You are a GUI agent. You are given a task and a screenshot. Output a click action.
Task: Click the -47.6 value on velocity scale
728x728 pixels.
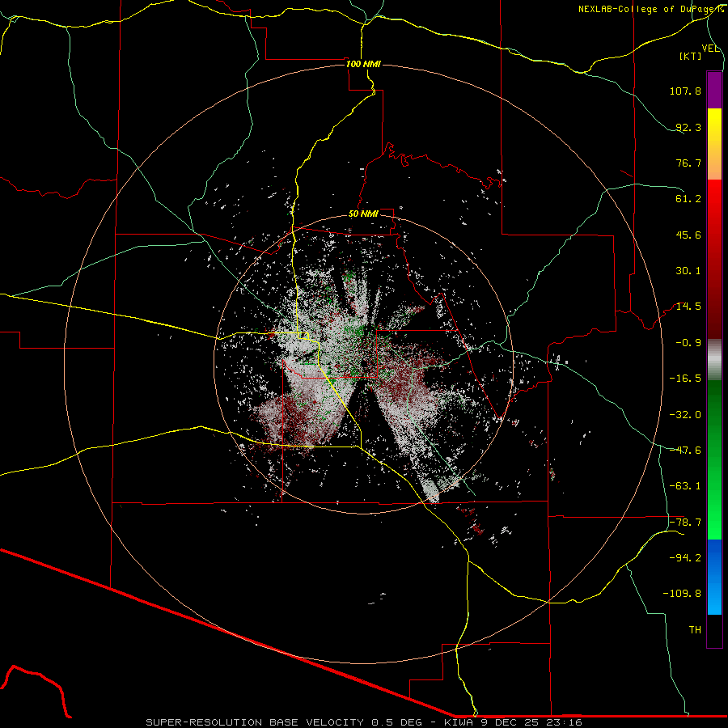tap(685, 451)
